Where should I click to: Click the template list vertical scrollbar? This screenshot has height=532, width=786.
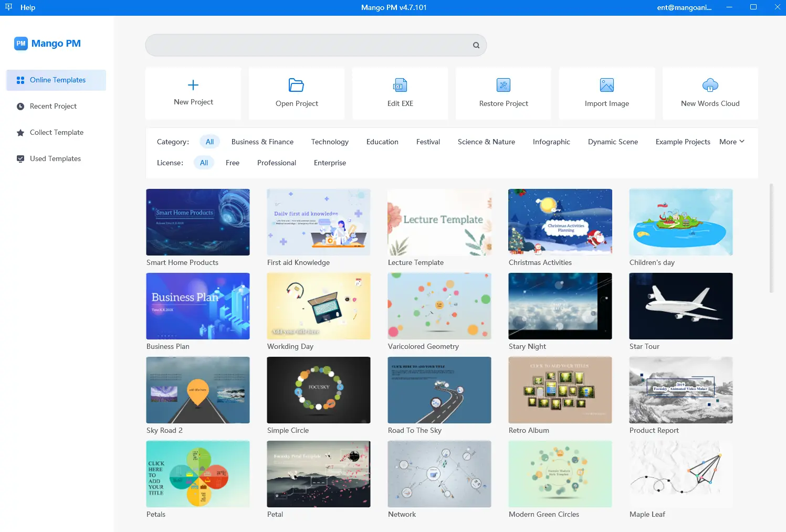[771, 239]
